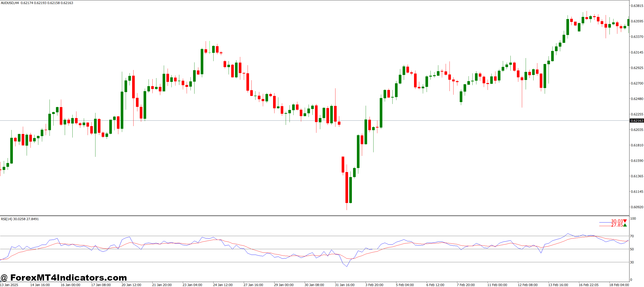Click the red down arrow beside 30.03

coord(625,221)
